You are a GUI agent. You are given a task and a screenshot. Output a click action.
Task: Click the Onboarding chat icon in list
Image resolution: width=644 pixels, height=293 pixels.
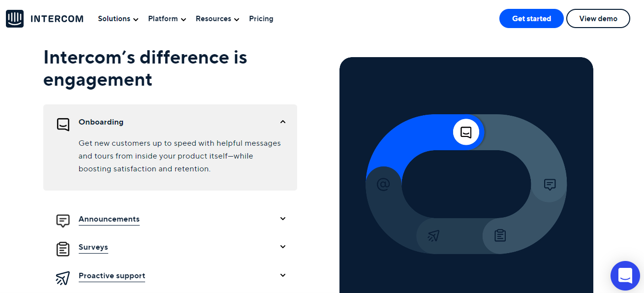click(x=63, y=124)
